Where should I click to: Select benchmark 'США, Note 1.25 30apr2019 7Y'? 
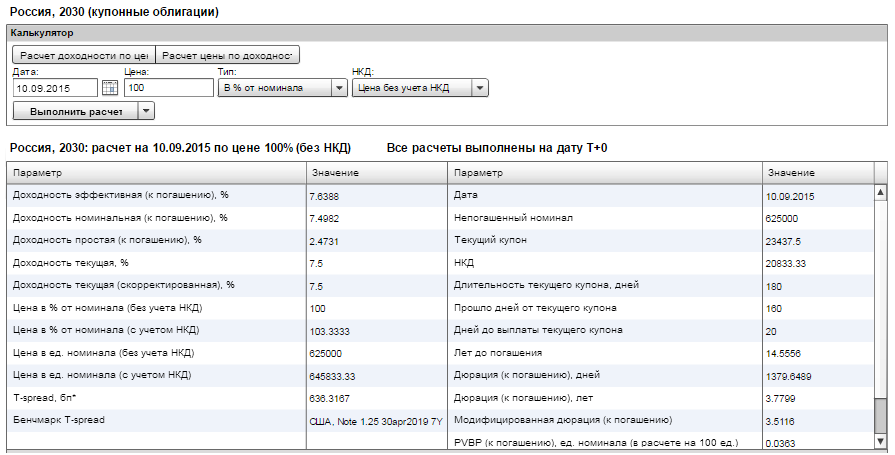point(376,421)
